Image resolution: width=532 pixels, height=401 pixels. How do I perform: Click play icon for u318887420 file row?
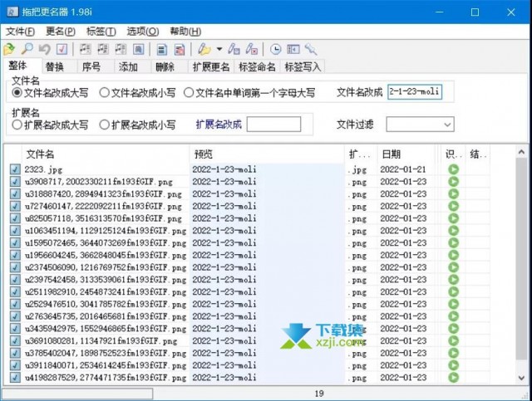[x=453, y=193]
